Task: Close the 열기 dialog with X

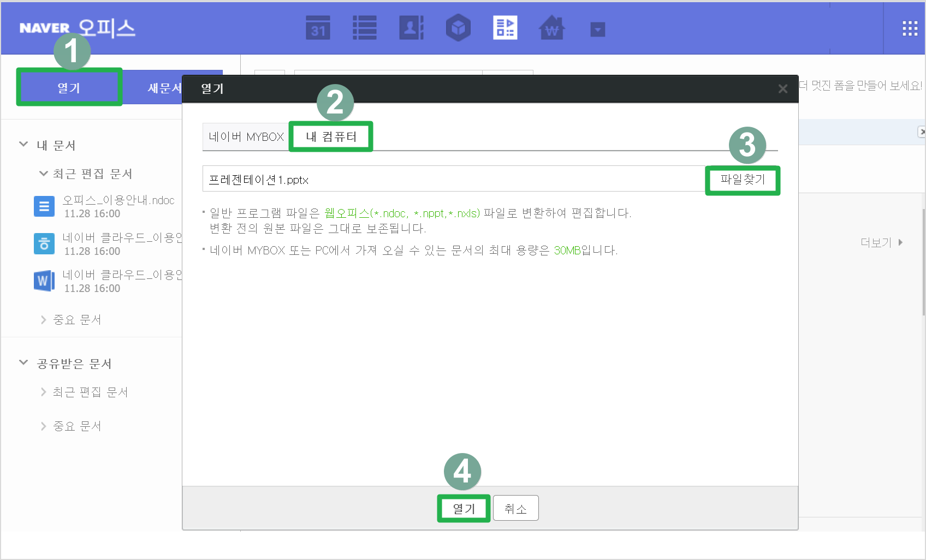Action: click(x=782, y=88)
